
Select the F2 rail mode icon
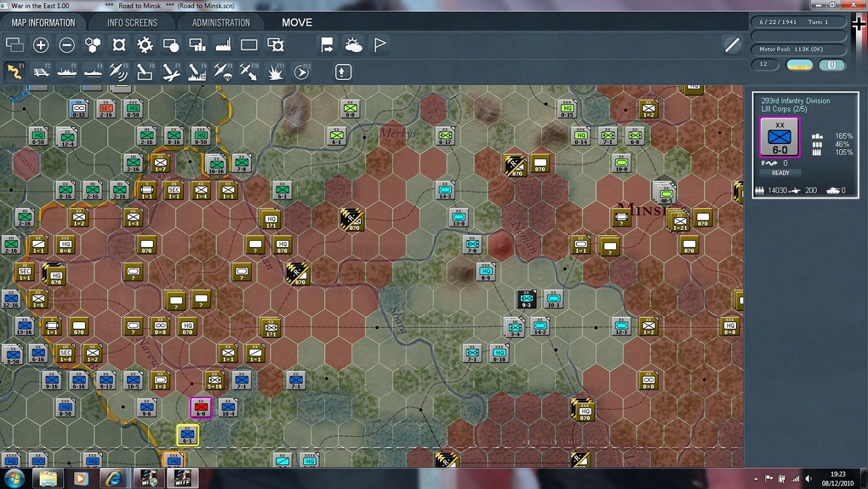(x=41, y=72)
